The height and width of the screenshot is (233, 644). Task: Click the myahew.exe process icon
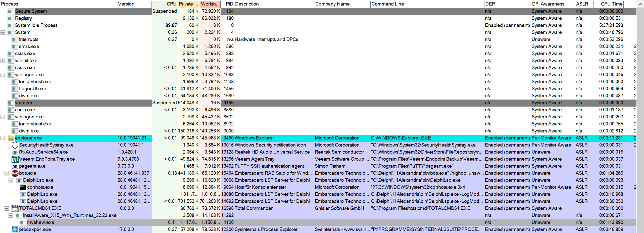coord(23,222)
